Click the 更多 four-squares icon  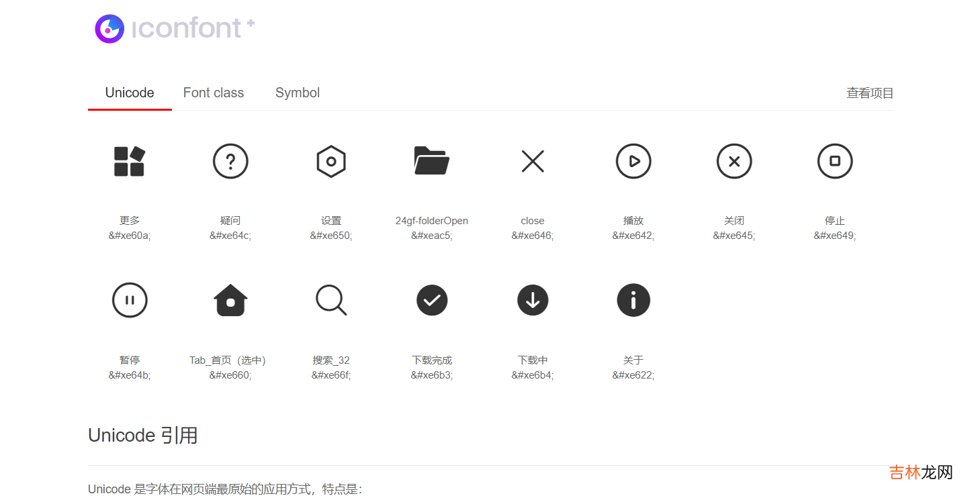click(x=130, y=161)
